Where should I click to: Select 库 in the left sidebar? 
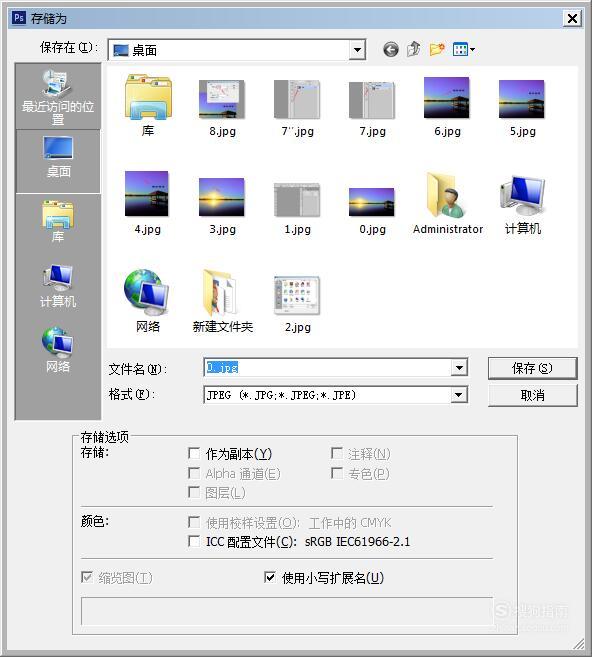(x=58, y=221)
